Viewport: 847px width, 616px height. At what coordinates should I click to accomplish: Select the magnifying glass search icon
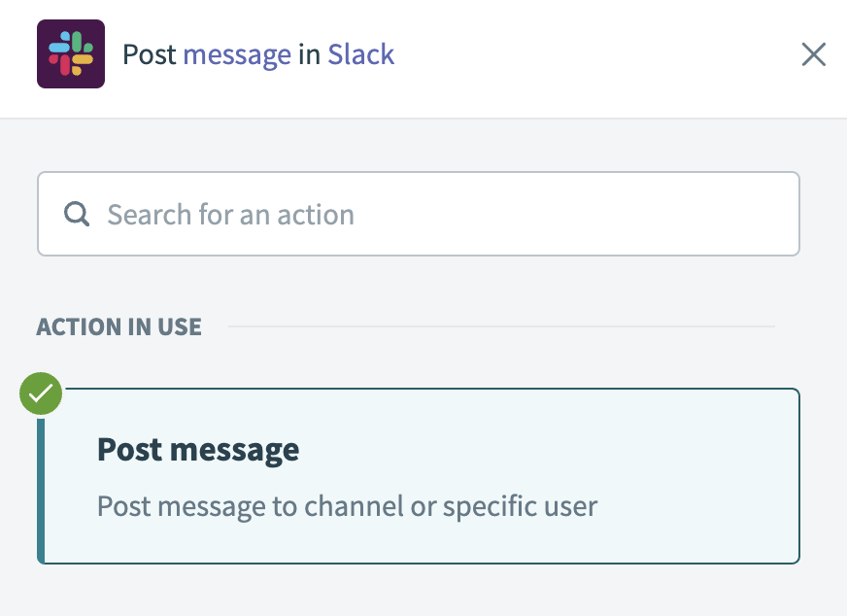coord(76,214)
